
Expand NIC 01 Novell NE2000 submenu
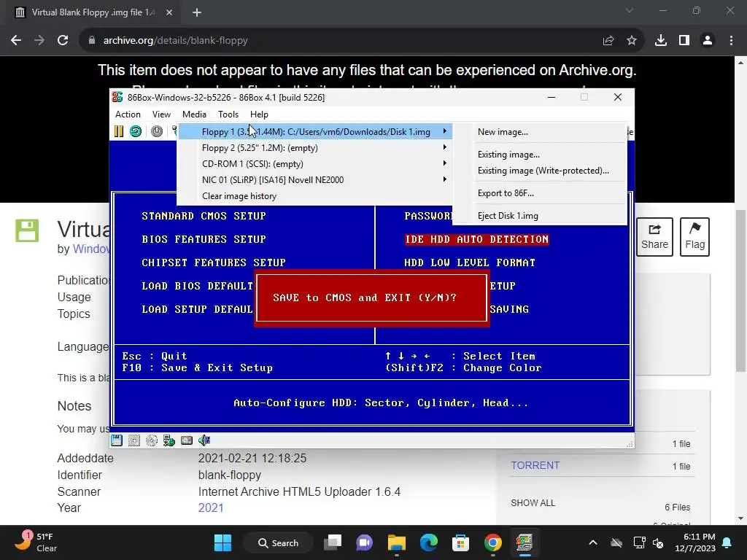point(314,180)
